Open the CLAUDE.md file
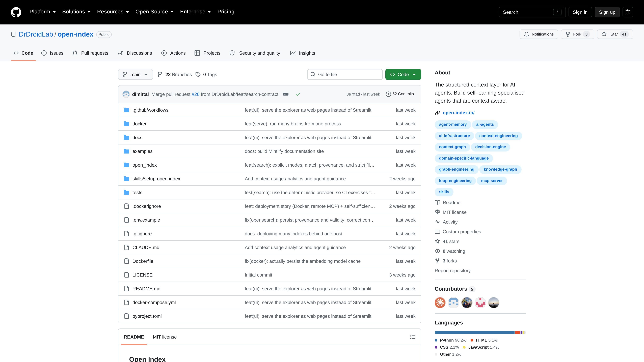This screenshot has height=362, width=644. click(x=146, y=247)
